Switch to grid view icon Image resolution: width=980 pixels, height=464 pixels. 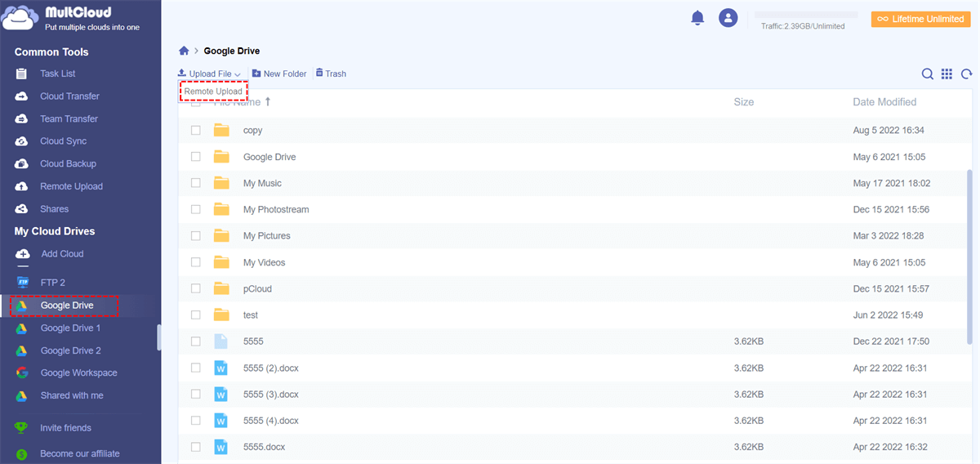point(947,74)
